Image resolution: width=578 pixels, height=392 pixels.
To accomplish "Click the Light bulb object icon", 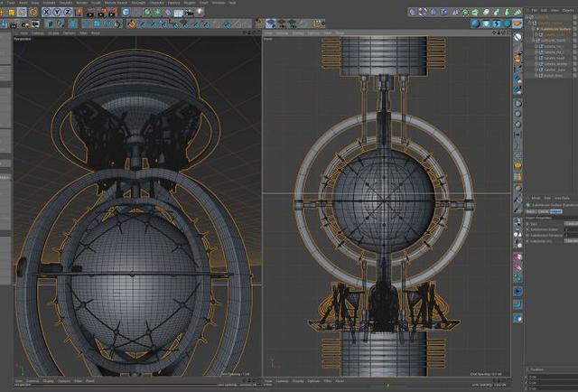I will [200, 13].
